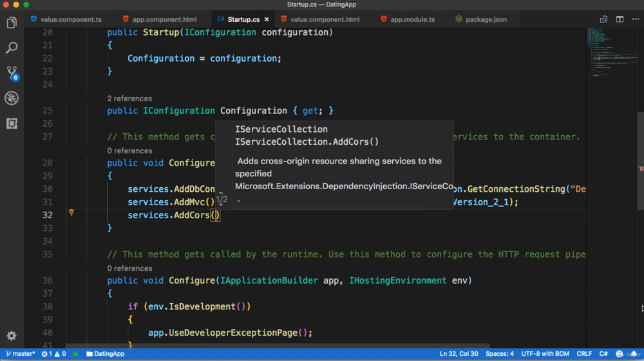This screenshot has height=361, width=644.
Task: Change indentation via Spaces: 4
Action: point(500,354)
